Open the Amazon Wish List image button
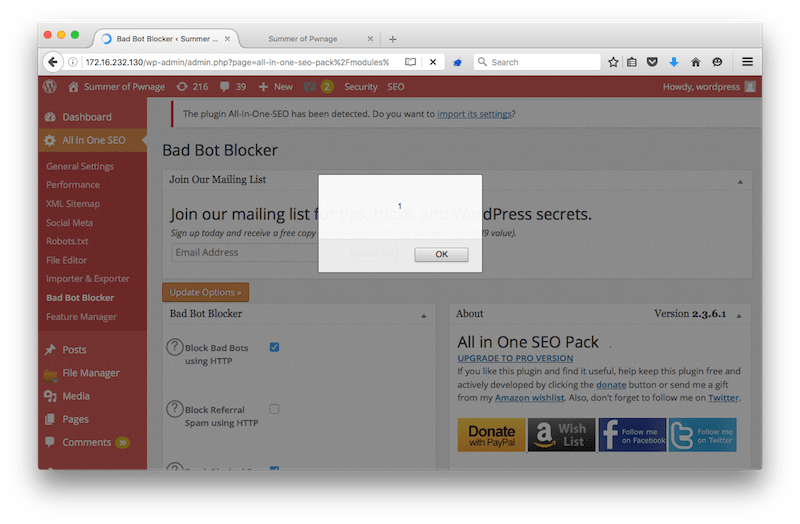This screenshot has height=524, width=800. (x=561, y=435)
